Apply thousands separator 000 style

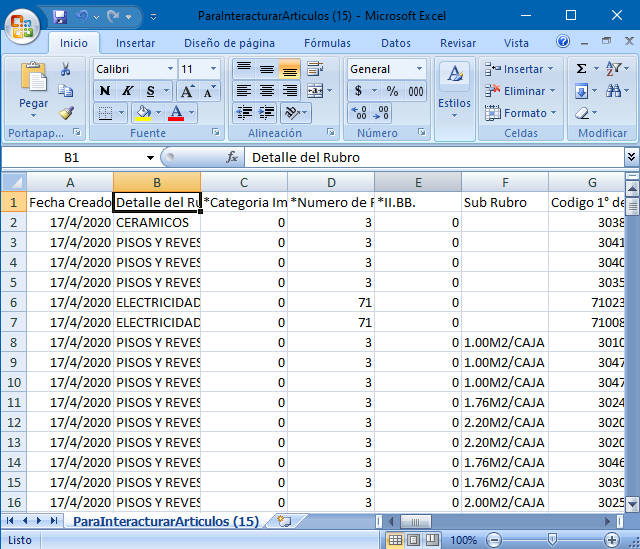(x=416, y=91)
